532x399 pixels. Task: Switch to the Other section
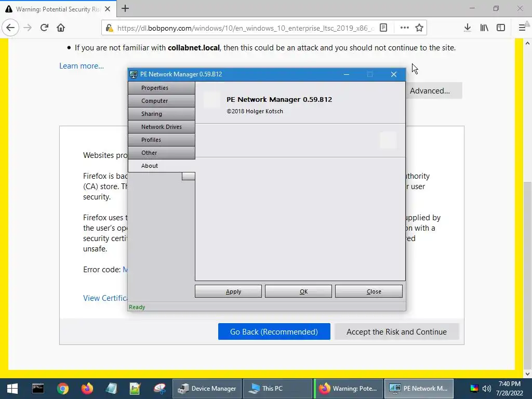[162, 153]
